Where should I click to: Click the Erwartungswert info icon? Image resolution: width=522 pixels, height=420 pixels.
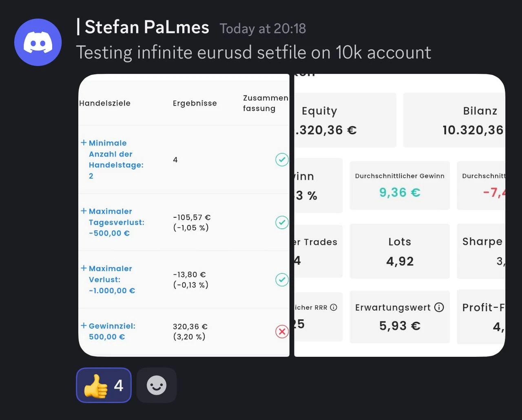pos(439,307)
